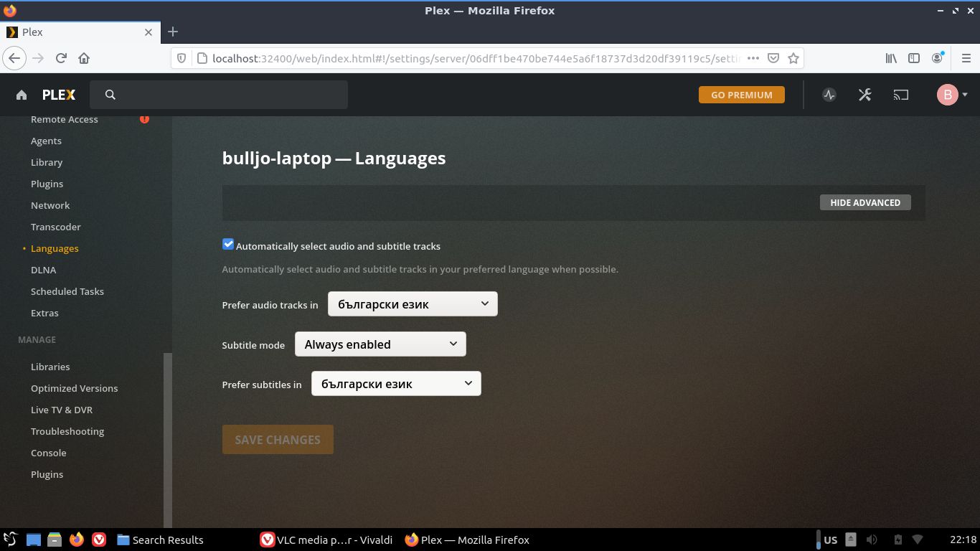Screen dimensions: 980x551
Task: Open the Plex Activity pulse icon
Action: (x=829, y=95)
